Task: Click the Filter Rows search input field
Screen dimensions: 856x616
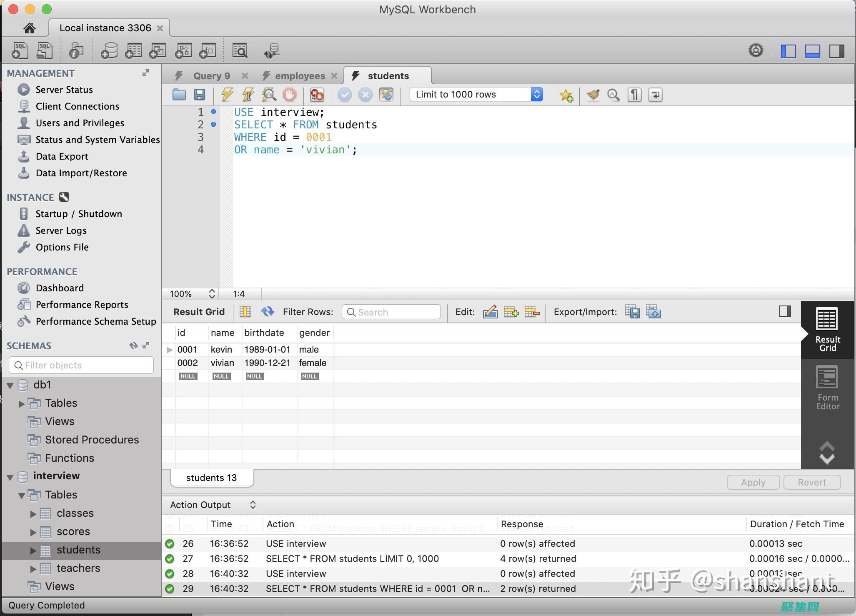Action: click(x=393, y=312)
